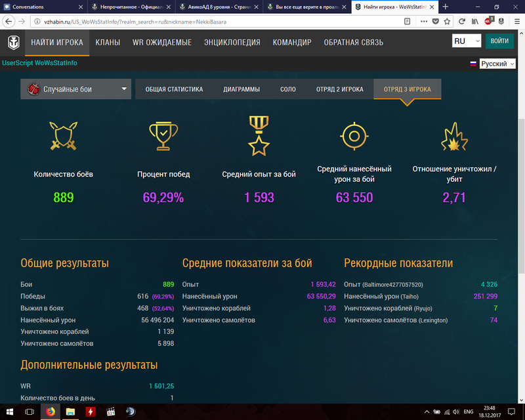525x420 pixels.
Task: Reload the page using the refresh icon
Action: 462,22
